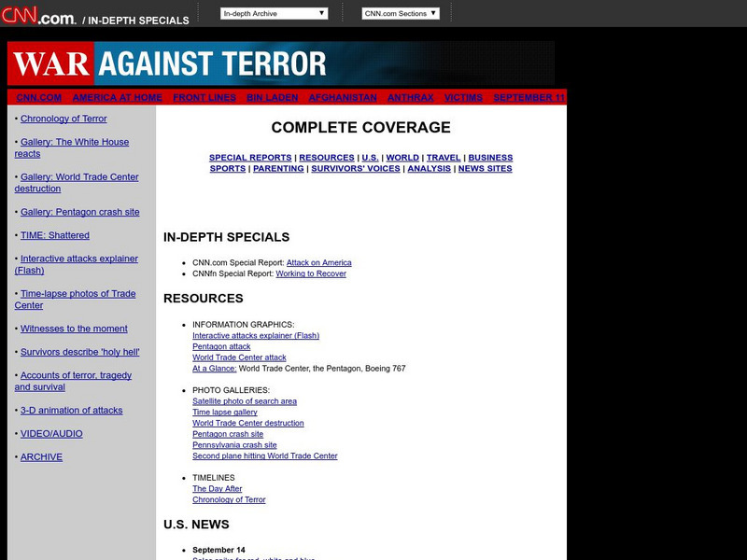Open Second plane hitting World Trade Center

[265, 456]
